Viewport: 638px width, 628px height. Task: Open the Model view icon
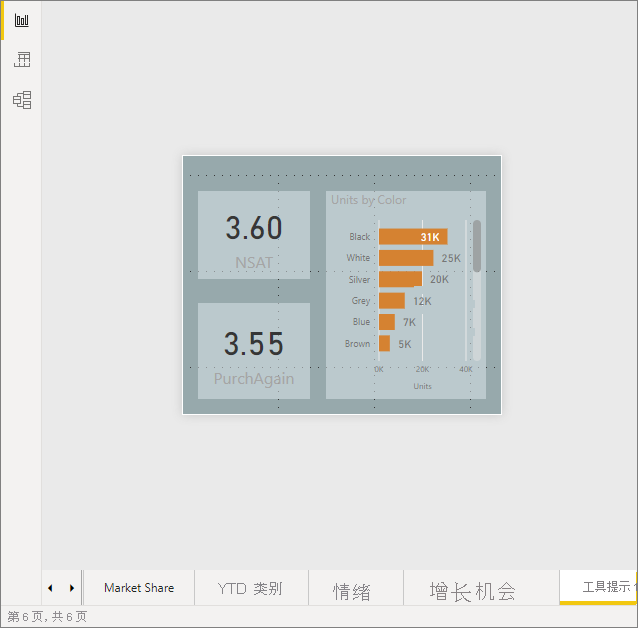(22, 100)
